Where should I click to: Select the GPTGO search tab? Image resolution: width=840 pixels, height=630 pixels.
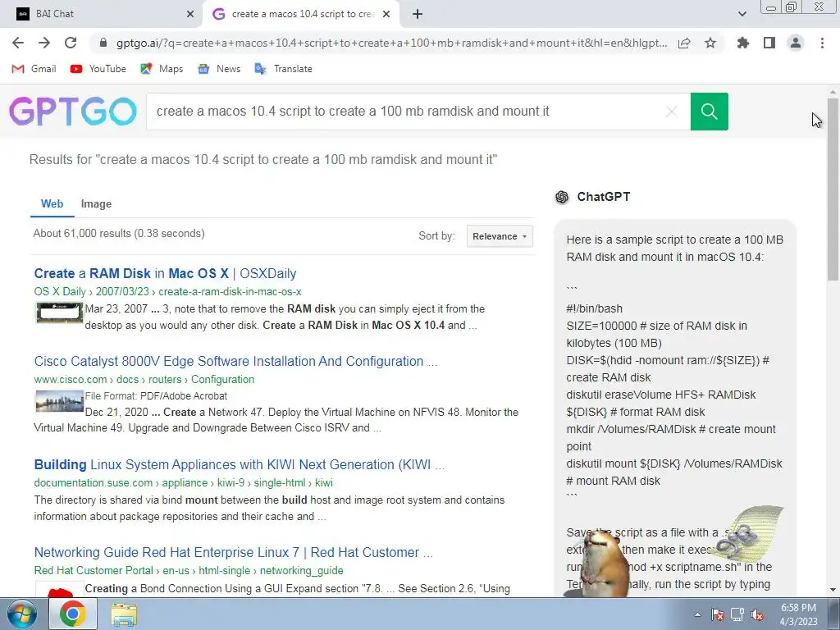pos(300,15)
